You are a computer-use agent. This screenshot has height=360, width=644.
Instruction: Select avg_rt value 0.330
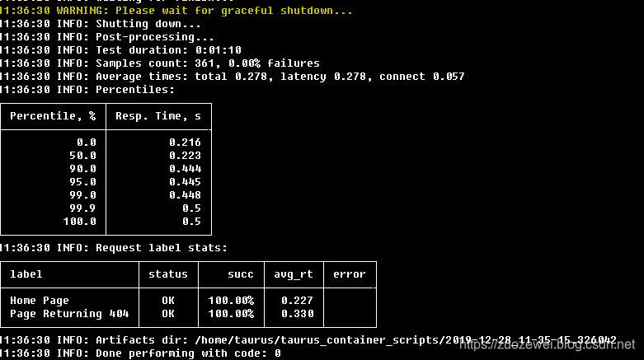tap(298, 314)
